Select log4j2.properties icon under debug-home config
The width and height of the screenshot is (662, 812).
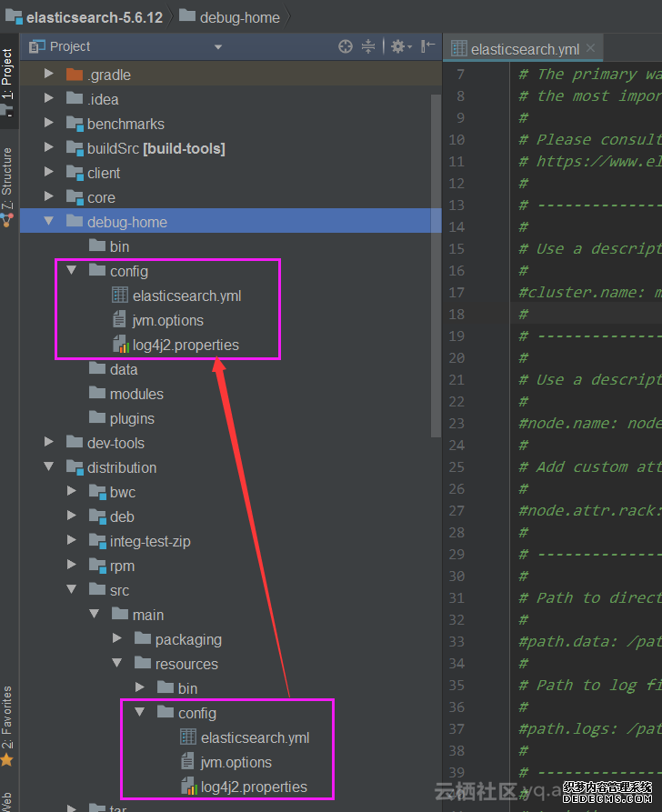coord(119,346)
